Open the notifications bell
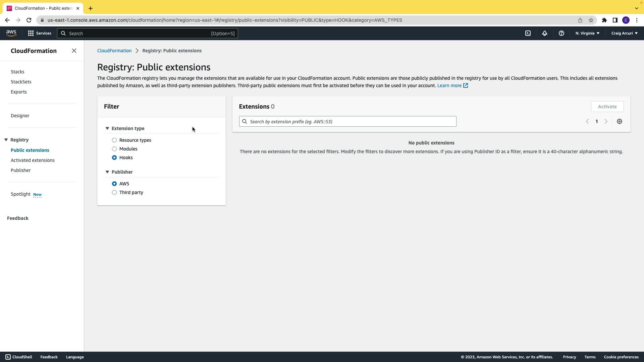 [544, 33]
